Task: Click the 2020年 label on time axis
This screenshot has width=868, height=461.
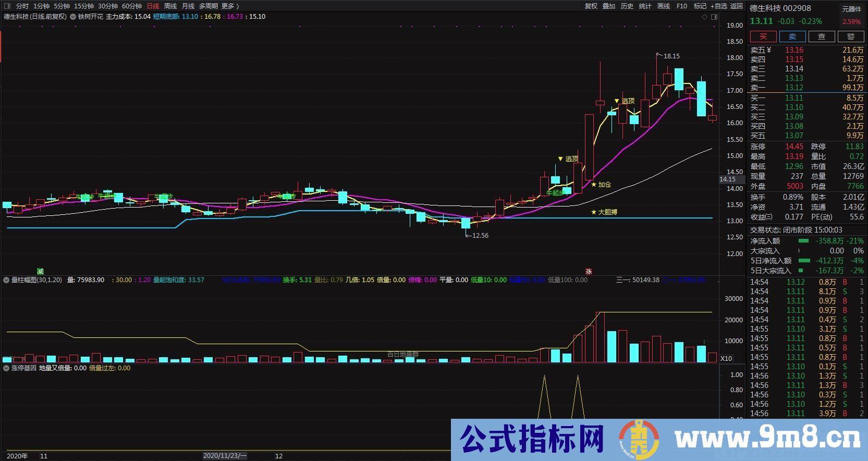Action: (17, 456)
